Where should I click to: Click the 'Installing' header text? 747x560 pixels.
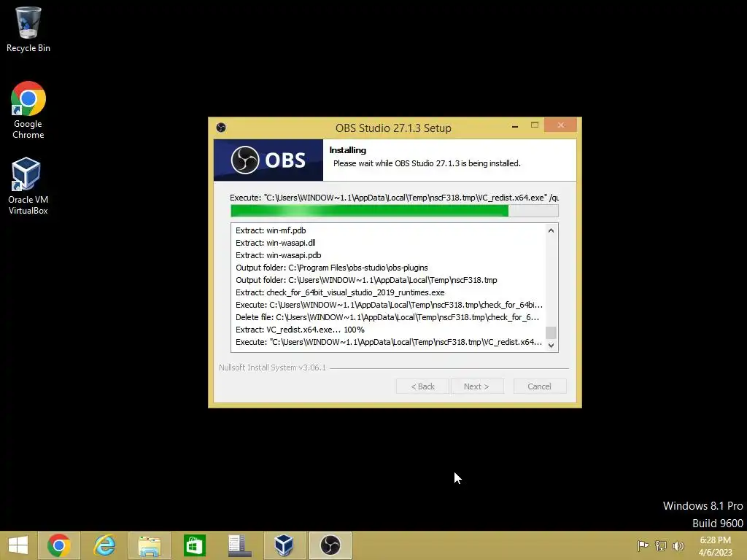pos(348,150)
